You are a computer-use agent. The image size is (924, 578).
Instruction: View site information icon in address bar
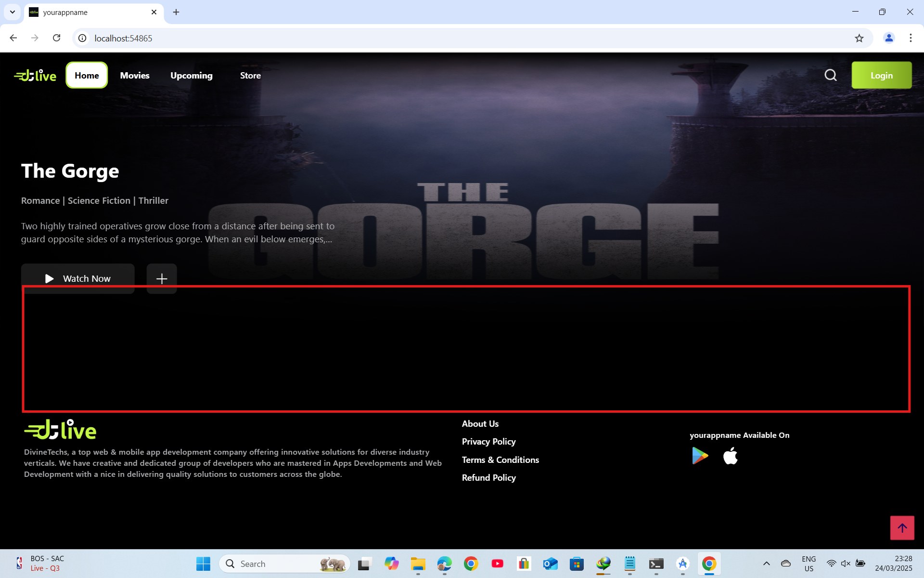(x=82, y=38)
